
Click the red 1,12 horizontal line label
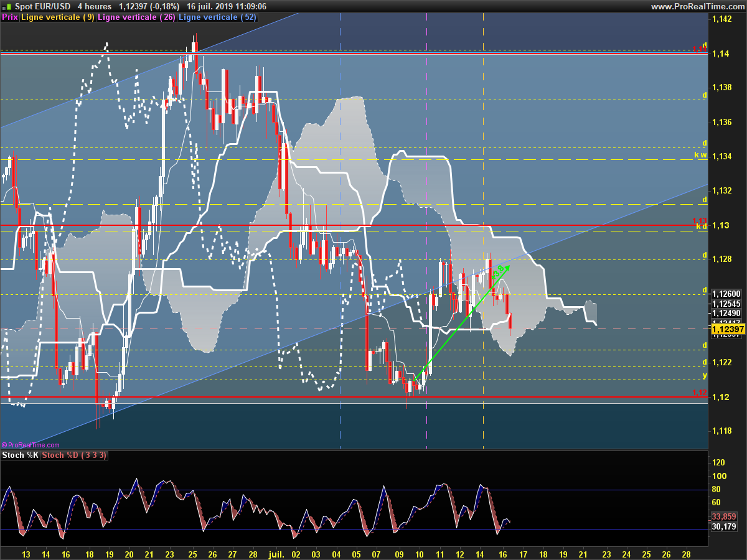[700, 393]
